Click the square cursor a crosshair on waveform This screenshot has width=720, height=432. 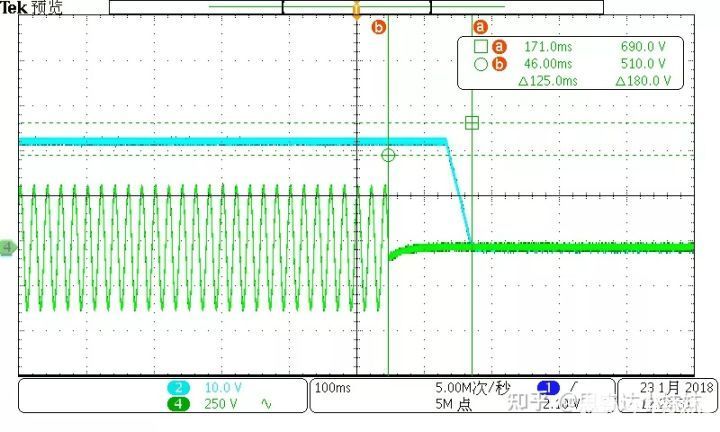472,123
